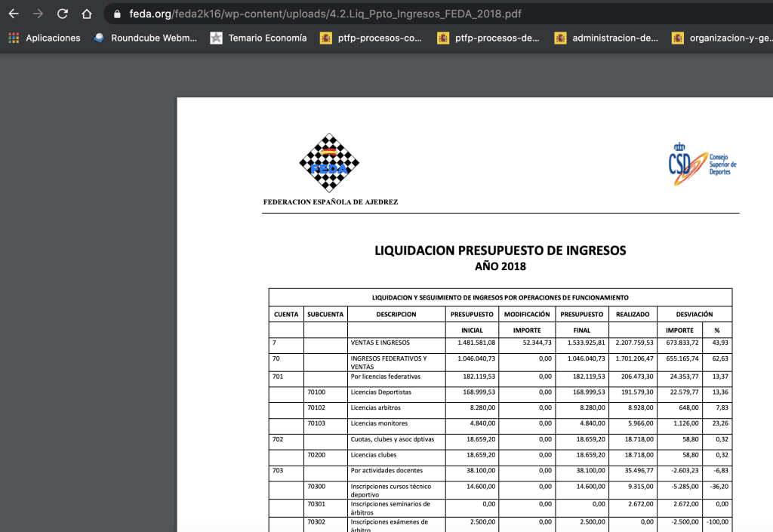Open the Aplicaciones apps shortcut
The width and height of the screenshot is (773, 532).
pyautogui.click(x=45, y=38)
